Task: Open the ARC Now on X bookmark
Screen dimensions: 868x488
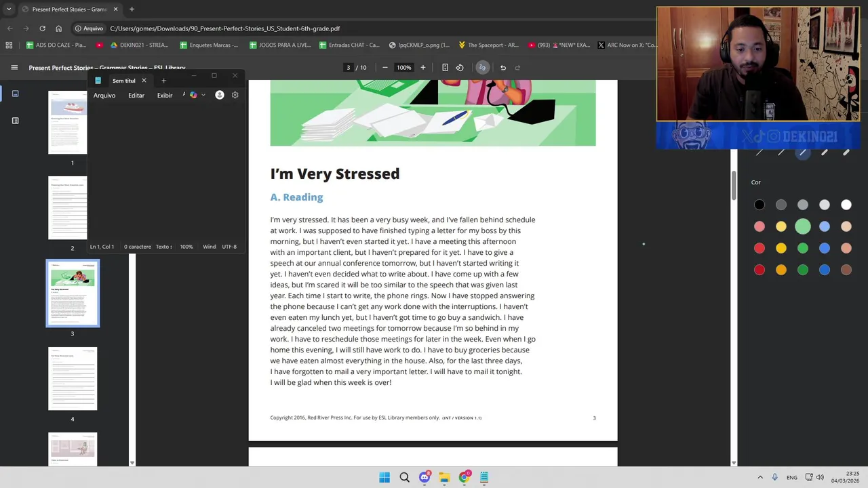Action: [627, 45]
